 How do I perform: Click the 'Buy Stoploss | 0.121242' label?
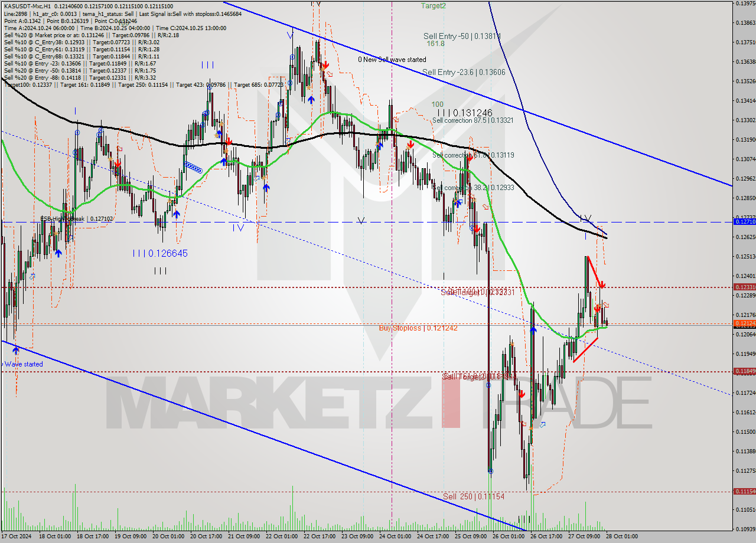419,328
